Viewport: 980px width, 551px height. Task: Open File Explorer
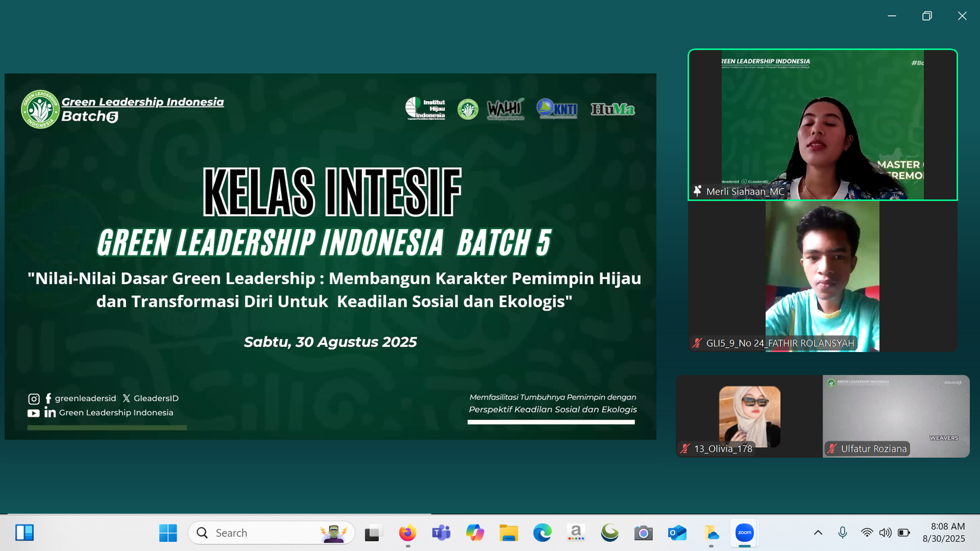[x=510, y=533]
